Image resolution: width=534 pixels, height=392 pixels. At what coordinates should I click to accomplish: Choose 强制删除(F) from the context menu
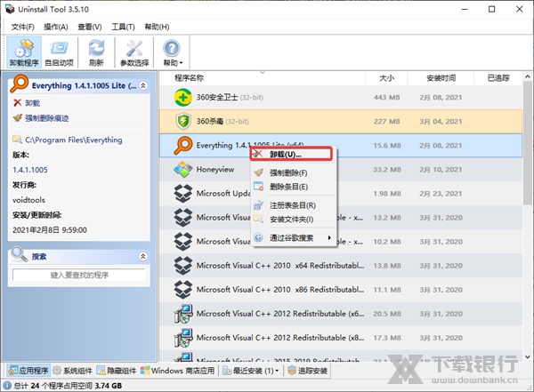[x=288, y=172]
